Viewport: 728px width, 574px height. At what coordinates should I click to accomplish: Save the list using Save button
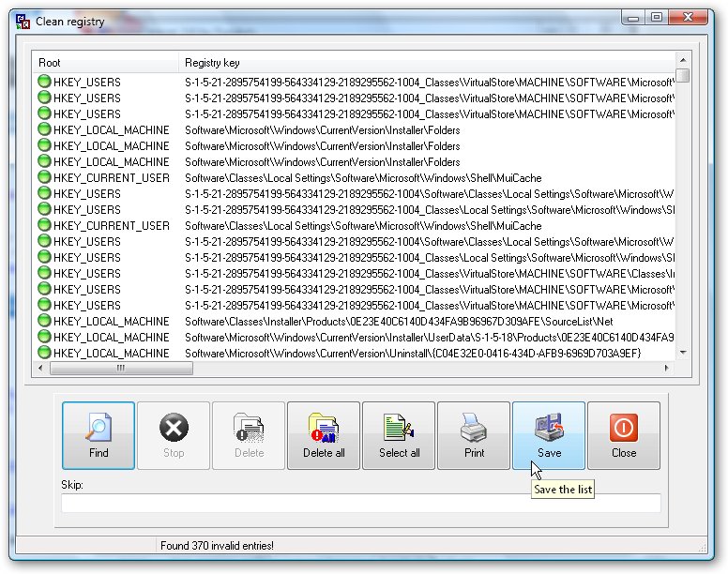coord(549,435)
